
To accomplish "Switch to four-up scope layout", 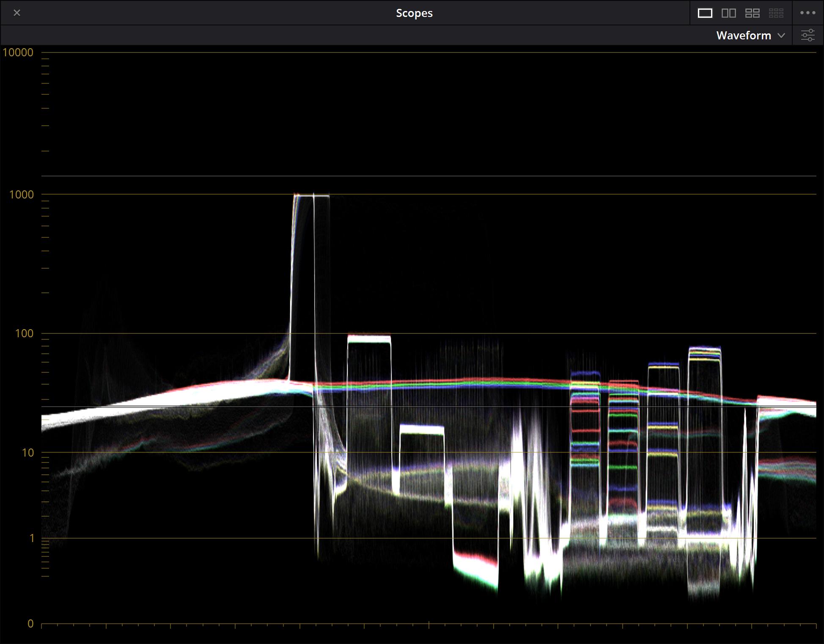I will coord(752,13).
